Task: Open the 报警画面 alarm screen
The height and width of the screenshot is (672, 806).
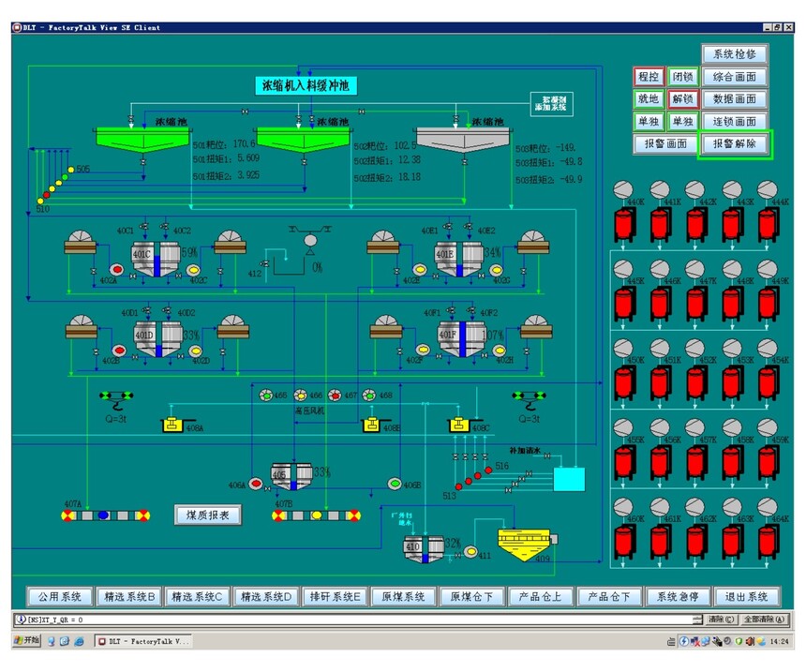Action: coord(665,144)
